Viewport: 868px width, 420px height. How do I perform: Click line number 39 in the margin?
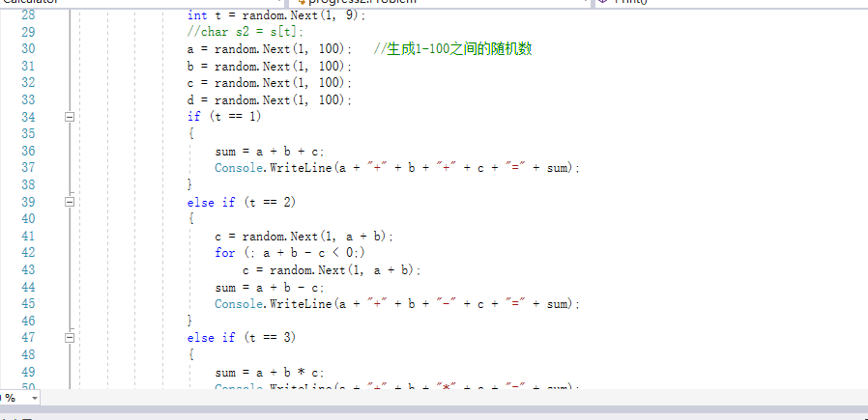point(28,202)
